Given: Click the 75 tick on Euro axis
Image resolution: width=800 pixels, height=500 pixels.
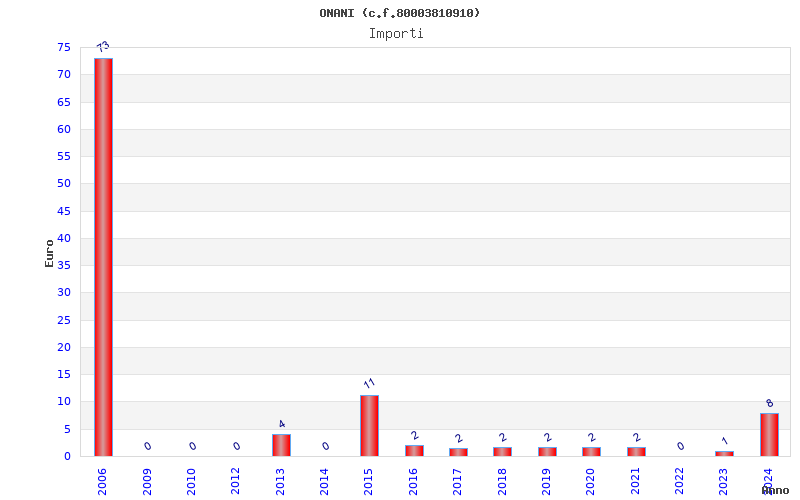Looking at the screenshot, I should coord(64,47).
